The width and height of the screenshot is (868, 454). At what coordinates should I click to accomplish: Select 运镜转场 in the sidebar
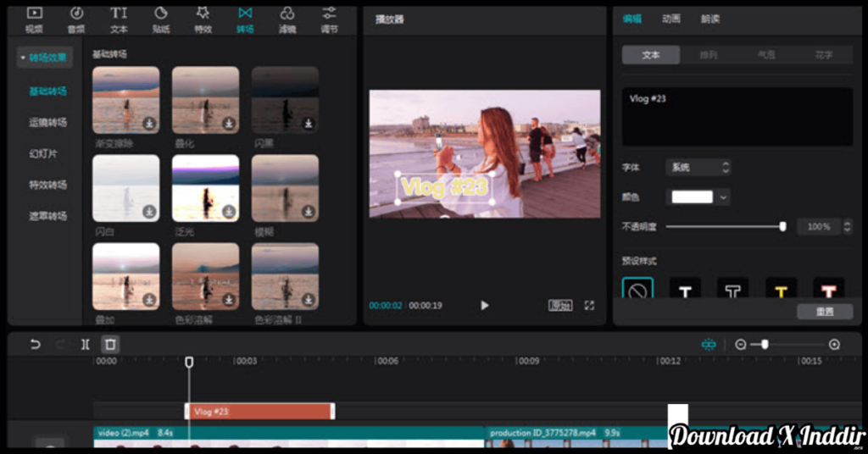pos(47,122)
